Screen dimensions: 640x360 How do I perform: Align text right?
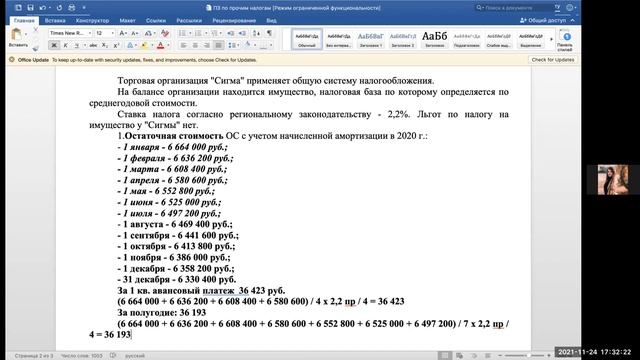(x=207, y=45)
